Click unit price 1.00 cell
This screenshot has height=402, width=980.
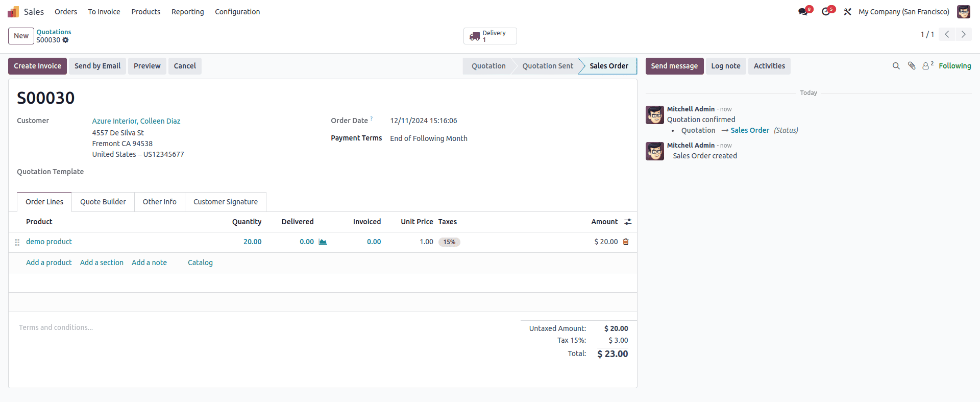click(x=426, y=242)
